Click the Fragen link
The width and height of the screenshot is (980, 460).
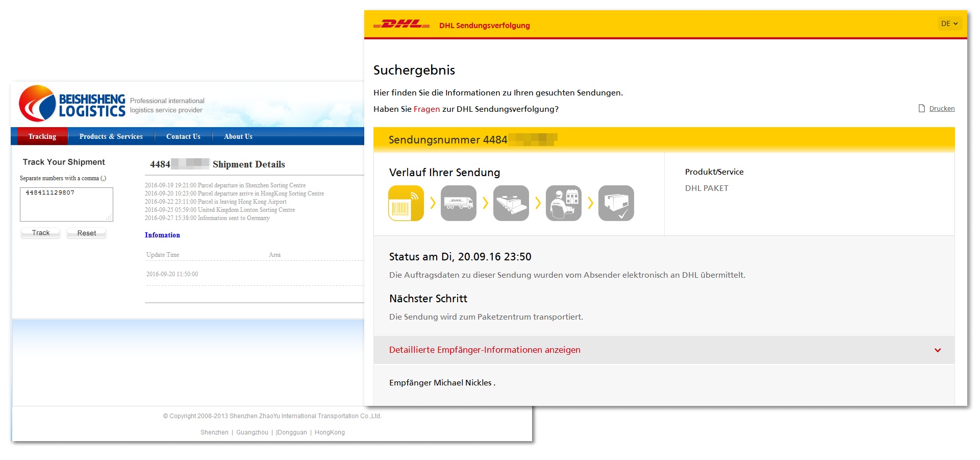click(x=426, y=109)
